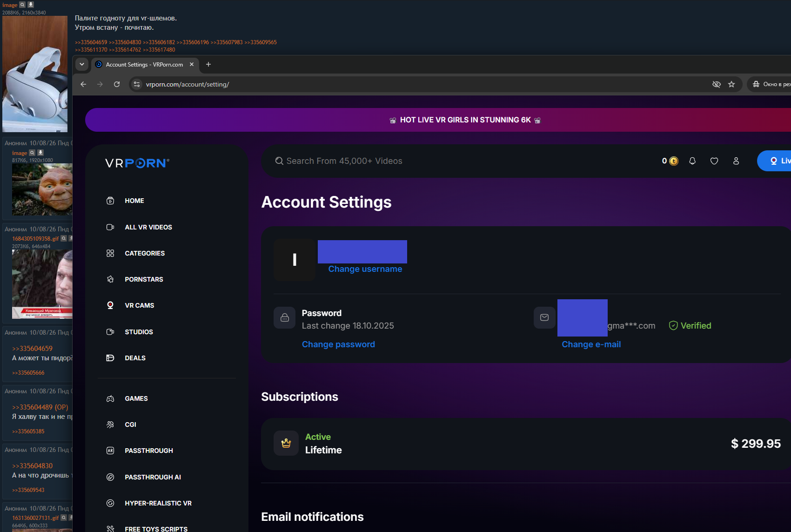
Task: Click the blue Live button
Action: click(x=774, y=161)
